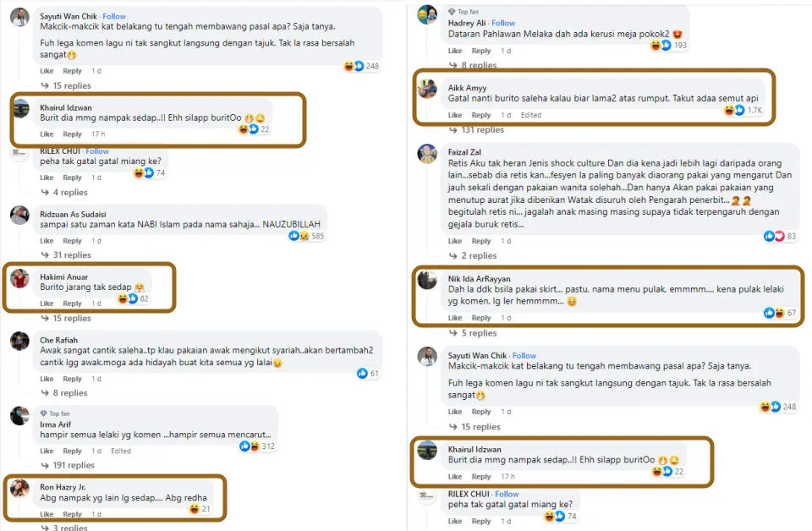View the 1.7K reactions on Aikk Amyy's comment
Viewport: 812px width, 531px height.
click(x=734, y=110)
